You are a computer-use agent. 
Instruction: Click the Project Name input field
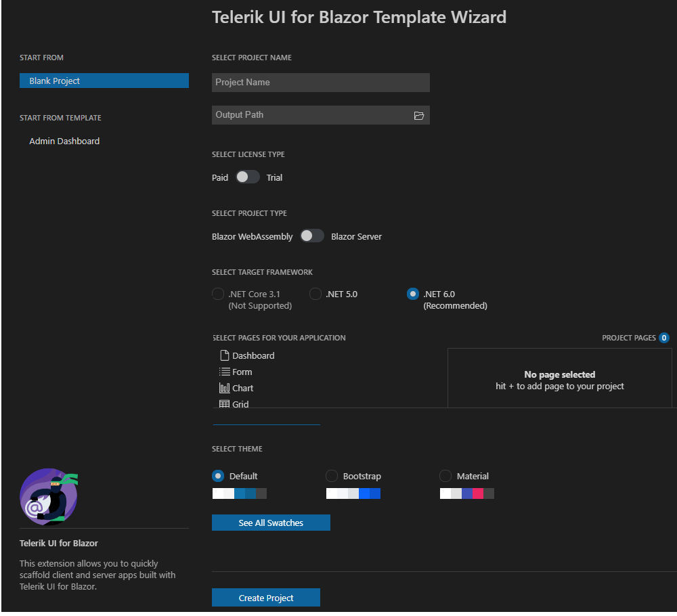pos(321,83)
